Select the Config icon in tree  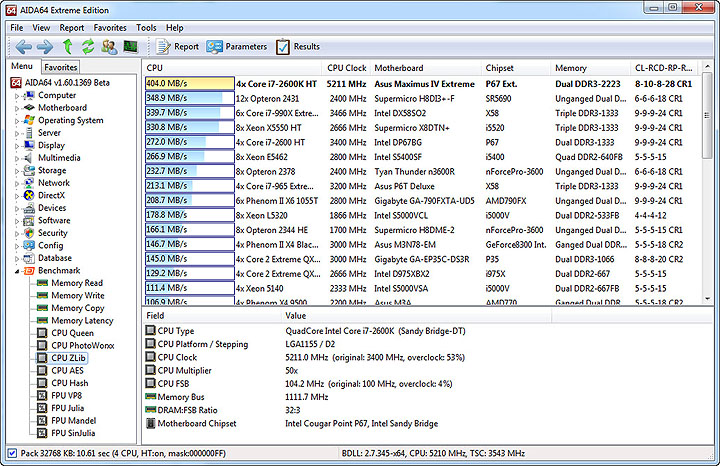[29, 245]
